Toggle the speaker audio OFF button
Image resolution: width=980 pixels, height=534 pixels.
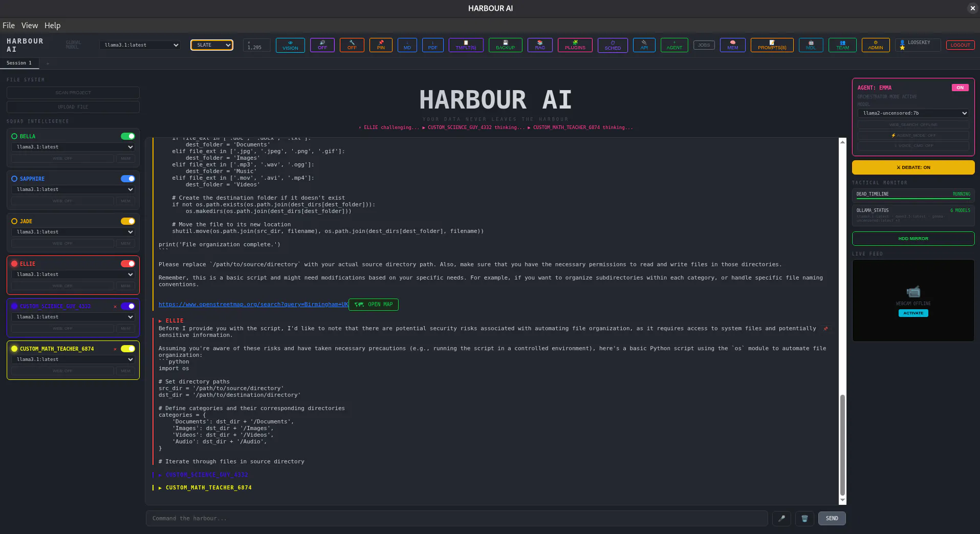click(322, 45)
